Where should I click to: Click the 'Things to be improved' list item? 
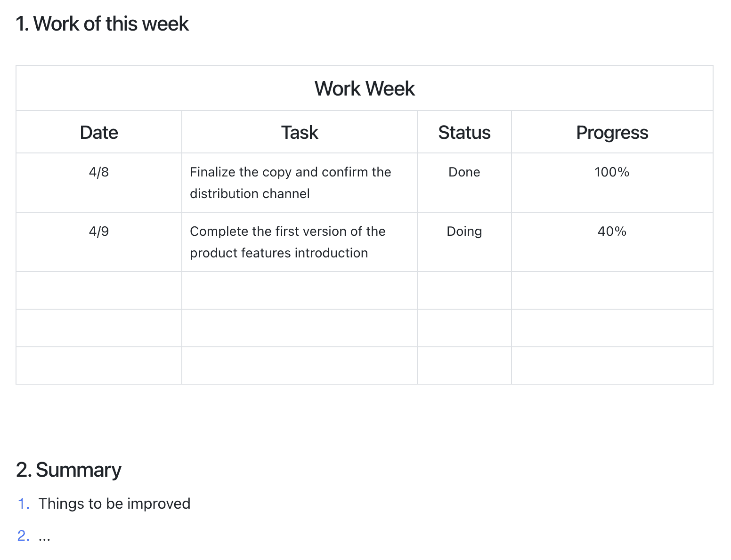point(114,504)
